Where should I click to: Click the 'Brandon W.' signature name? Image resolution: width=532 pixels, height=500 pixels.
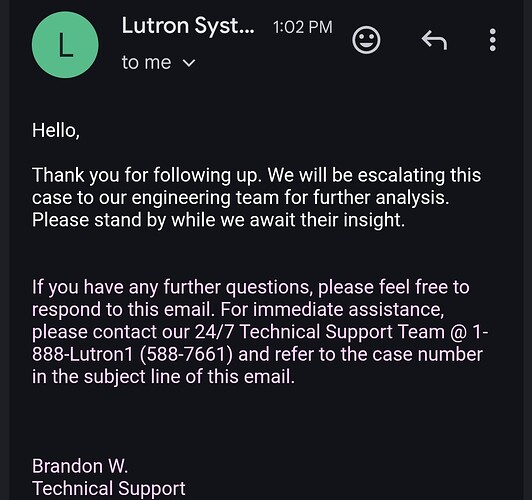pyautogui.click(x=80, y=466)
